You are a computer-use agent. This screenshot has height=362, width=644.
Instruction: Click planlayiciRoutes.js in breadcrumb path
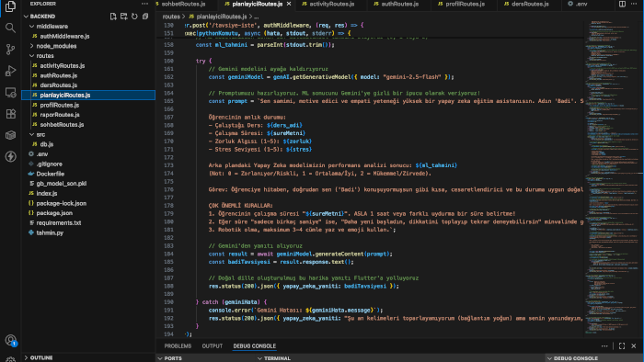(222, 17)
